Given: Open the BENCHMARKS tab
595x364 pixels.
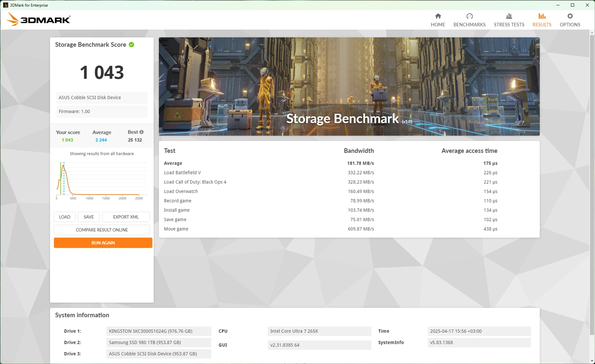Looking at the screenshot, I should pos(469,20).
